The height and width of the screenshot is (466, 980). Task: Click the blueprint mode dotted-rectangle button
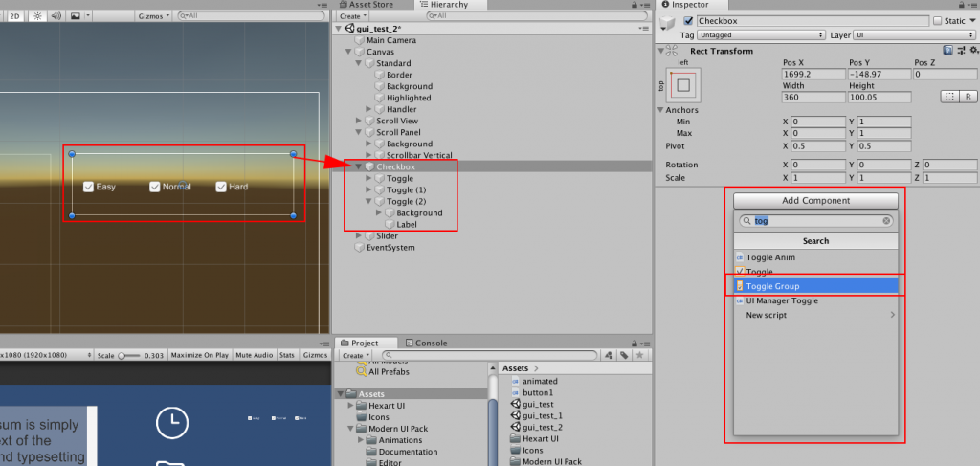(x=949, y=97)
